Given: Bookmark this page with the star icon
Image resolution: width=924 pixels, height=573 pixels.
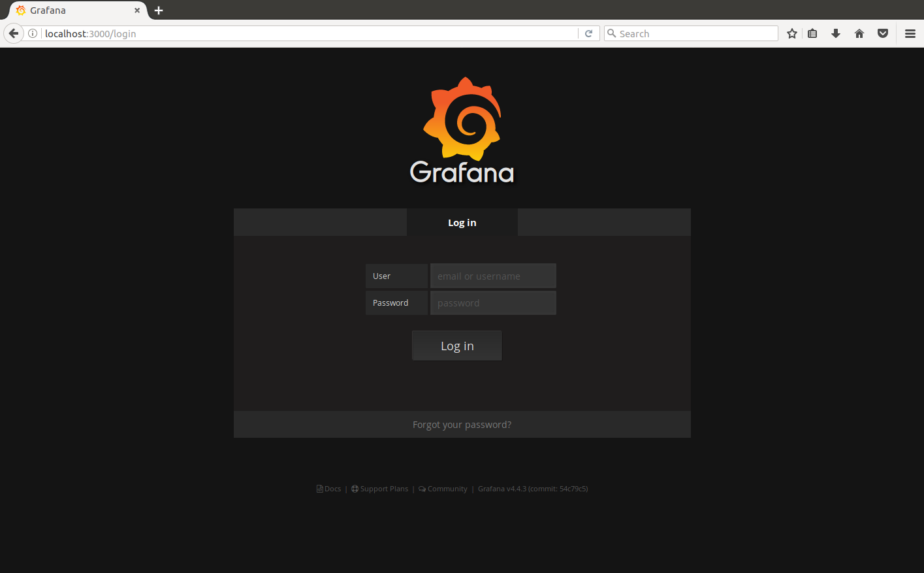Looking at the screenshot, I should 792,33.
